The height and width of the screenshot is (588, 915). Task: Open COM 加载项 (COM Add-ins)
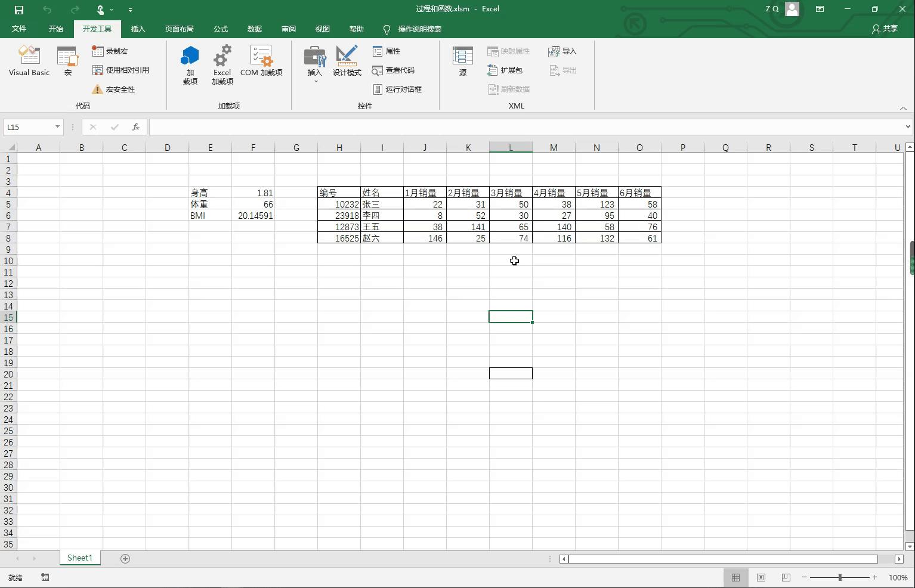pyautogui.click(x=261, y=61)
